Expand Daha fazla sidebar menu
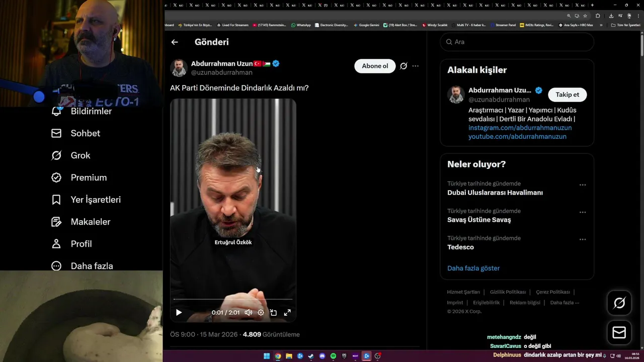Viewport: 644px width, 362px height. [x=82, y=266]
